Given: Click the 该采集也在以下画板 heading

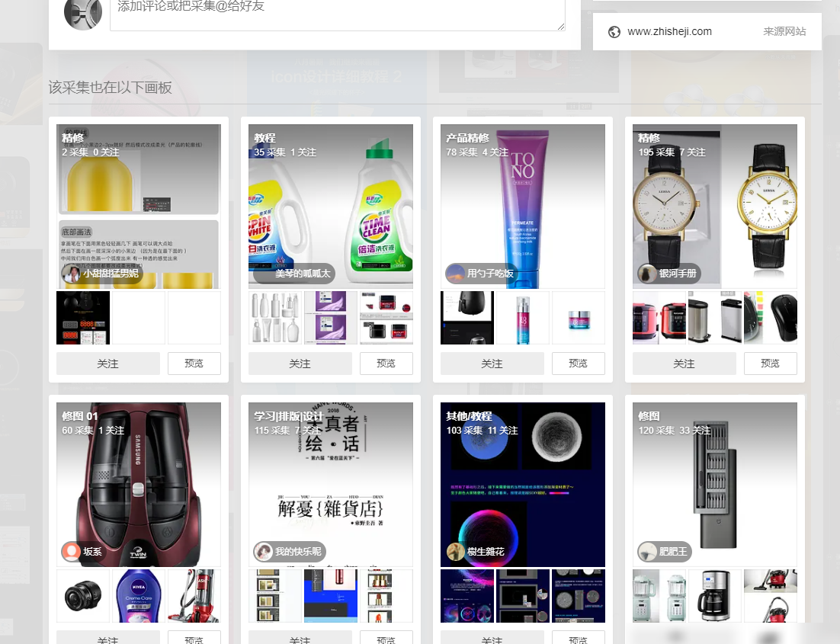Looking at the screenshot, I should coord(111,88).
